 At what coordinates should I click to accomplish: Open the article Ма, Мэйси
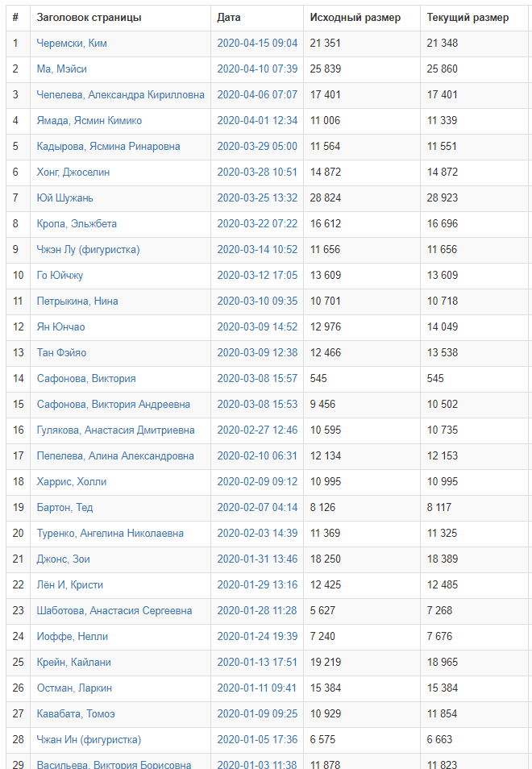click(x=62, y=69)
